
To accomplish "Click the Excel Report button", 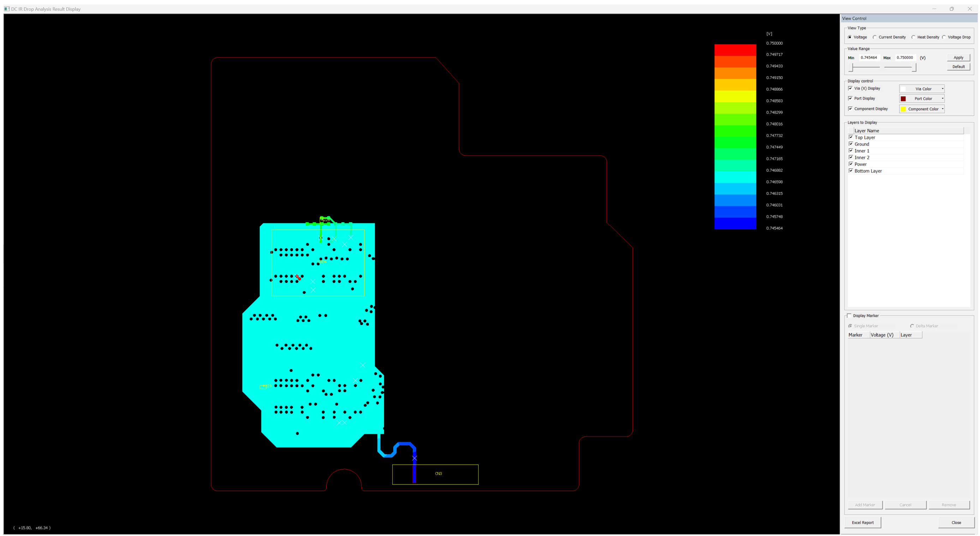I will pyautogui.click(x=862, y=523).
